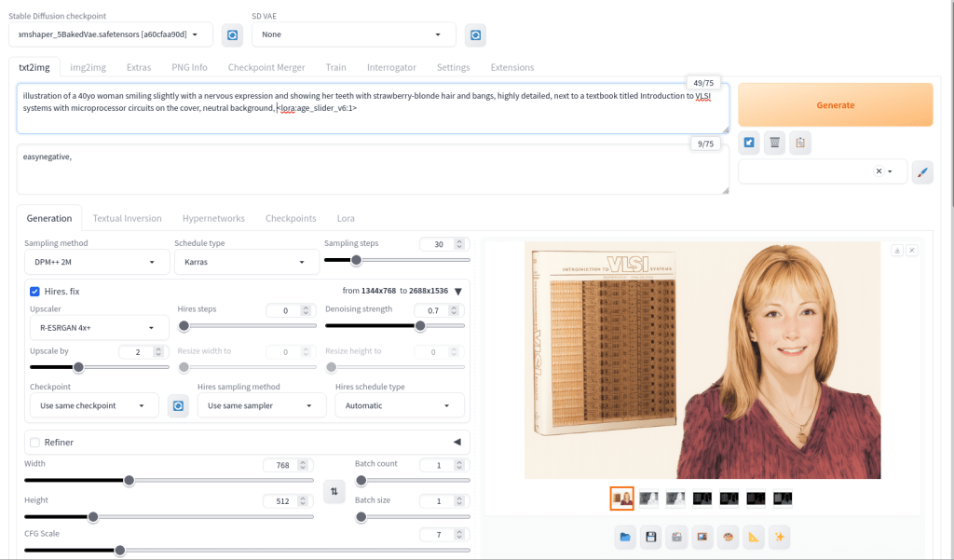Open the paintbrush edit styles icon
Image resolution: width=954 pixels, height=560 pixels.
pyautogui.click(x=921, y=171)
